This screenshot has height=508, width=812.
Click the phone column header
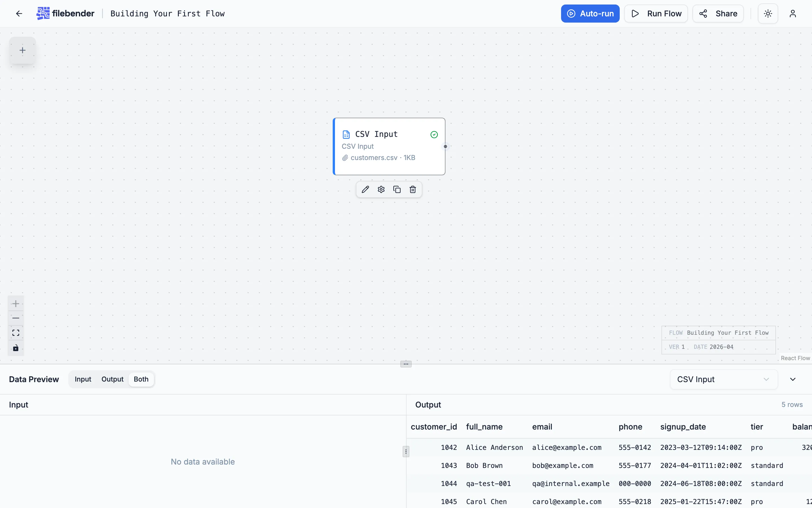pyautogui.click(x=630, y=427)
